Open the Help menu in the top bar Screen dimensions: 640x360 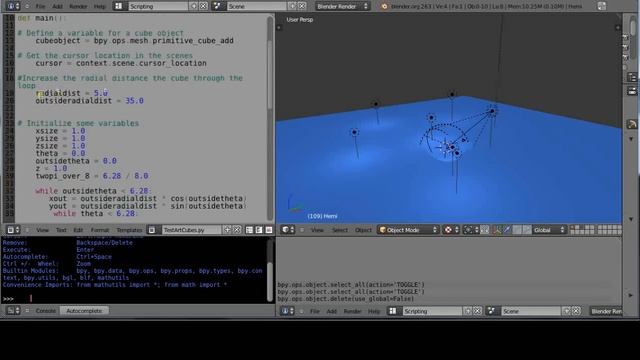[100, 7]
